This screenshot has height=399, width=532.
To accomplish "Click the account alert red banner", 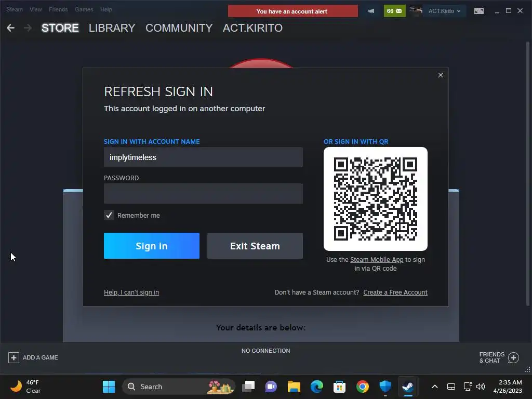I will 293,11.
